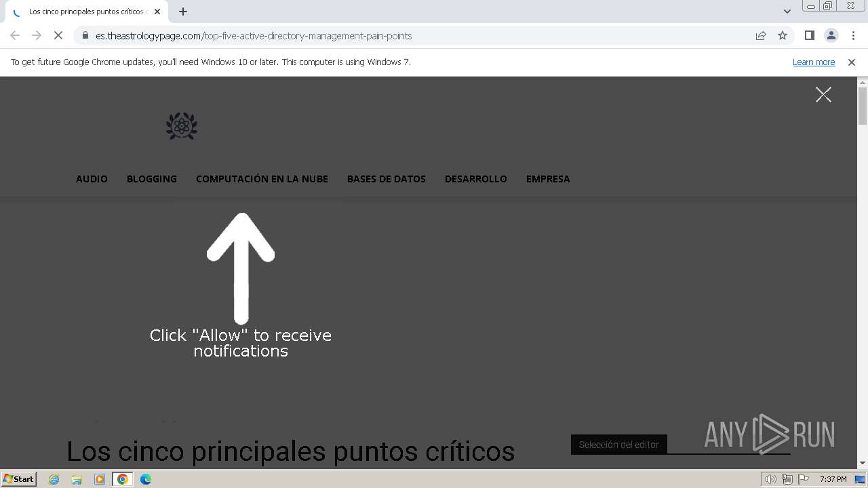Bookmark this page with the star
Viewport: 868px width, 488px height.
click(783, 35)
